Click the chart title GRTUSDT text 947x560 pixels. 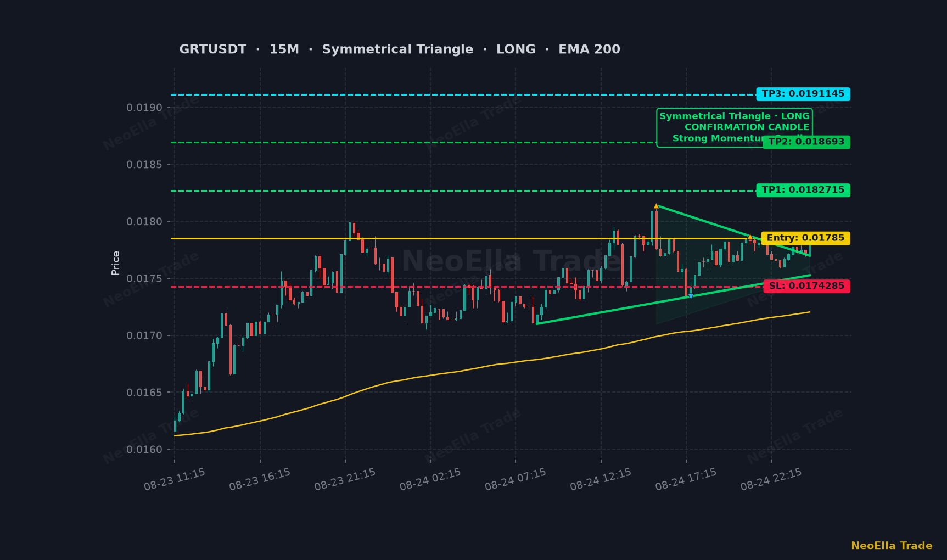pos(213,49)
